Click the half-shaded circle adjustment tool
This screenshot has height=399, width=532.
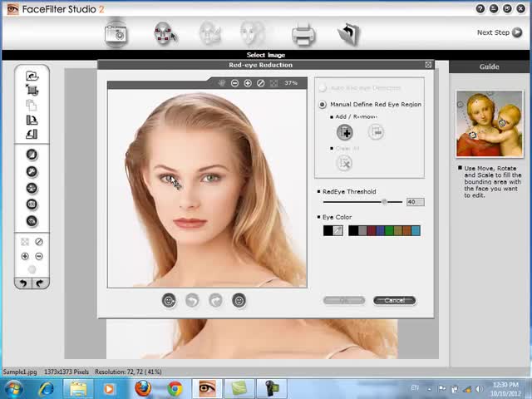(32, 155)
